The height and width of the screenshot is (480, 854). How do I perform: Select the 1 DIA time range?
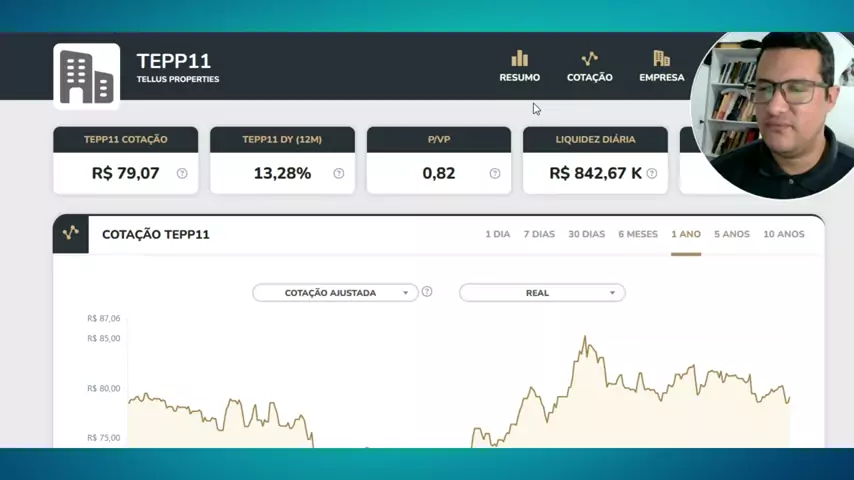497,234
